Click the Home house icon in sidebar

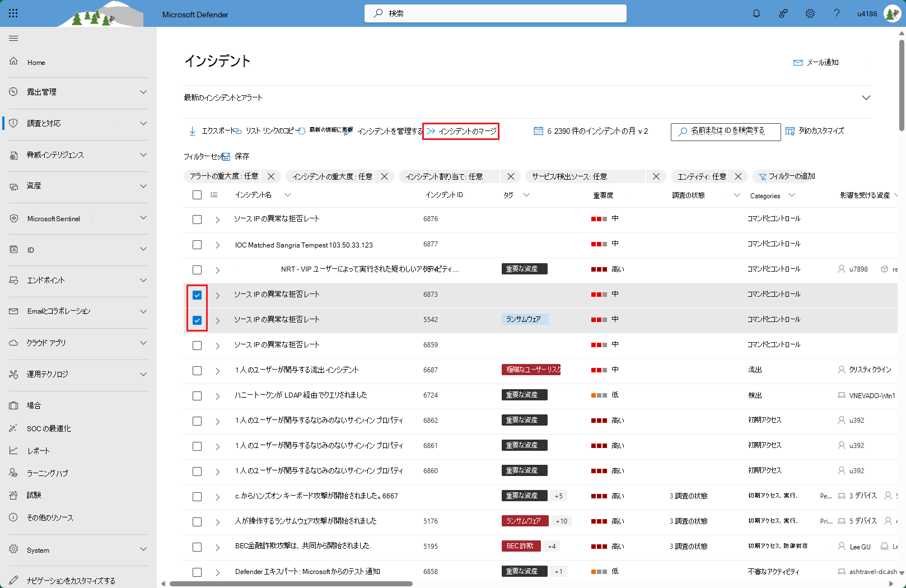coord(13,61)
